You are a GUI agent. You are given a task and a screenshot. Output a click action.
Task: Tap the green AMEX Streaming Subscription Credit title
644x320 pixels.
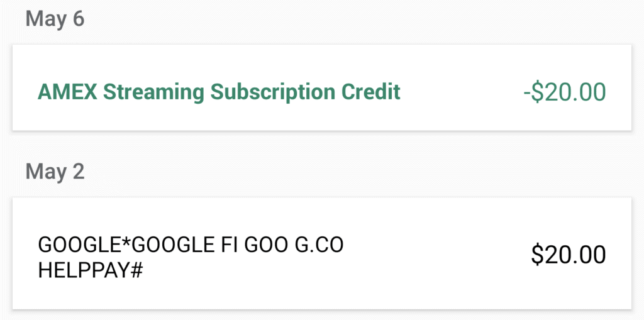tap(219, 92)
